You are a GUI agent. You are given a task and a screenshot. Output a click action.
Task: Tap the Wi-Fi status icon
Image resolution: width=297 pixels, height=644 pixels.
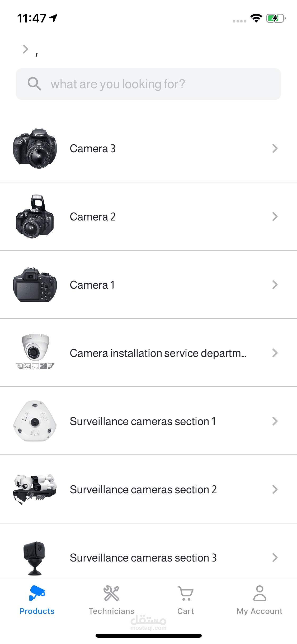[x=256, y=18]
